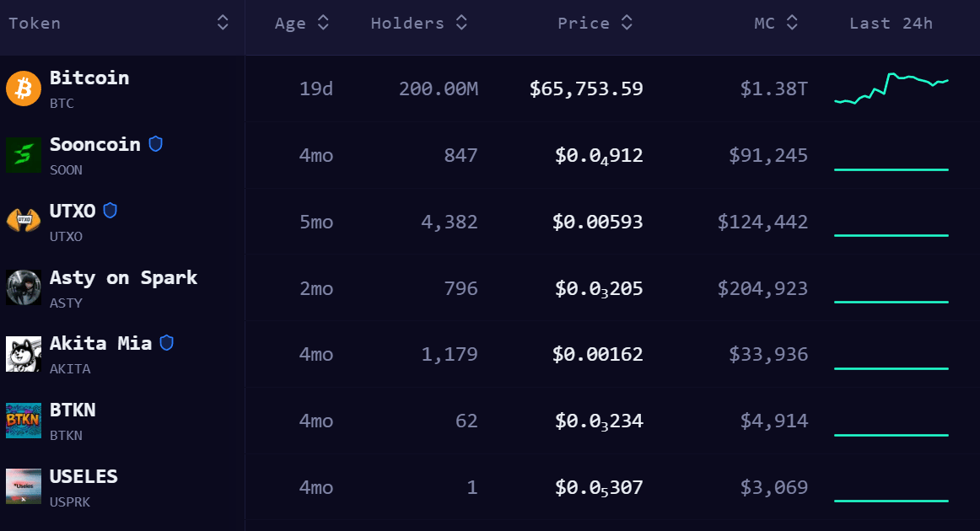This screenshot has height=531, width=980.
Task: Sort tokens by Price
Action: point(627,23)
